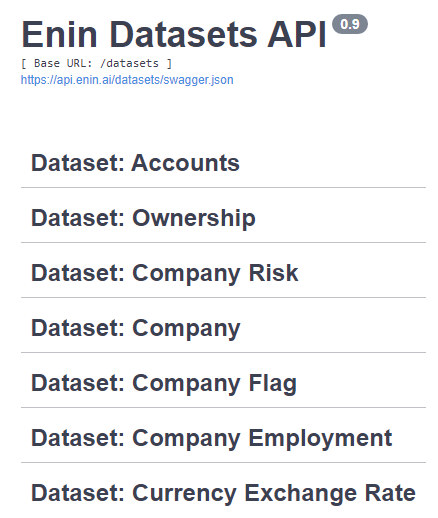Click the word Employment in the heading
Screen dimensions: 438x518
tap(320, 438)
